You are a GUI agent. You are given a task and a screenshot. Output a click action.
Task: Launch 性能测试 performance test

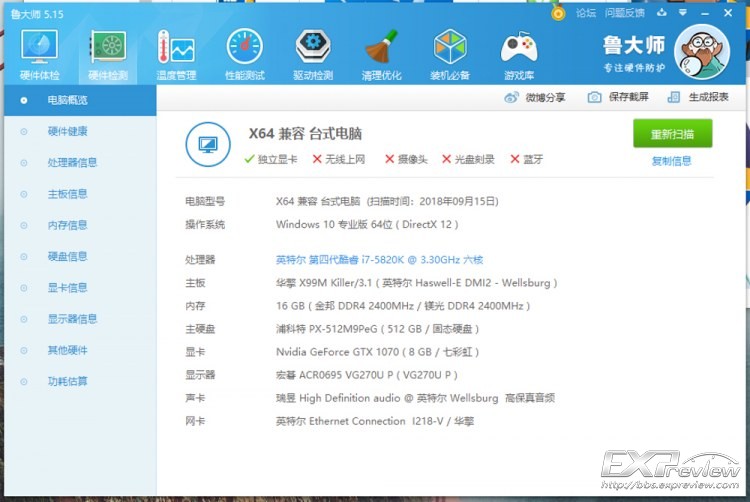coord(244,54)
